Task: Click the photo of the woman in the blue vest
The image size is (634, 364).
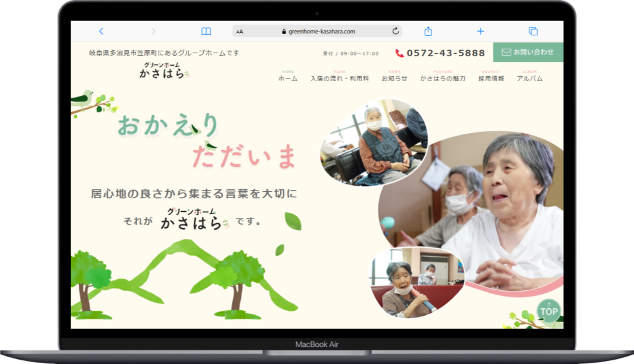Action: point(374,143)
